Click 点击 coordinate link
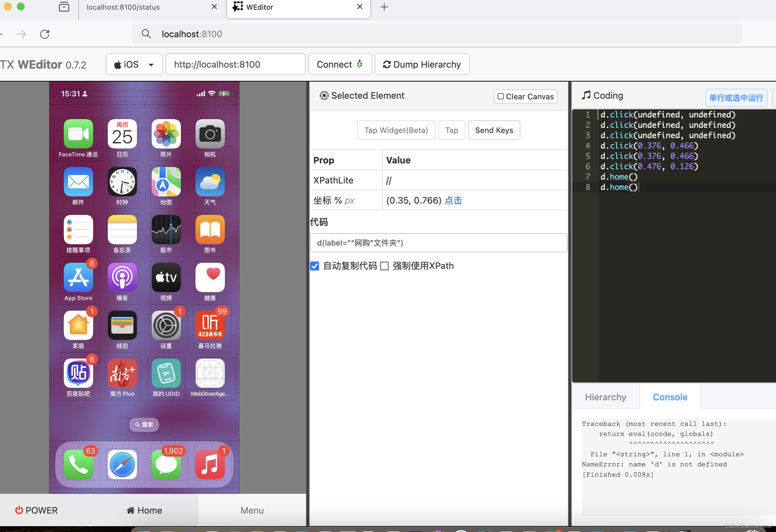This screenshot has height=532, width=776. point(453,201)
